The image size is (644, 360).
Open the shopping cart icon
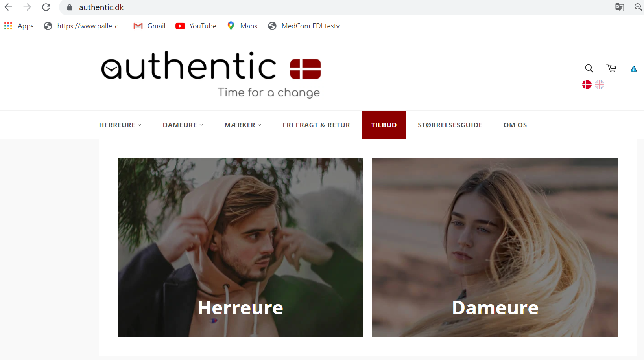(611, 68)
